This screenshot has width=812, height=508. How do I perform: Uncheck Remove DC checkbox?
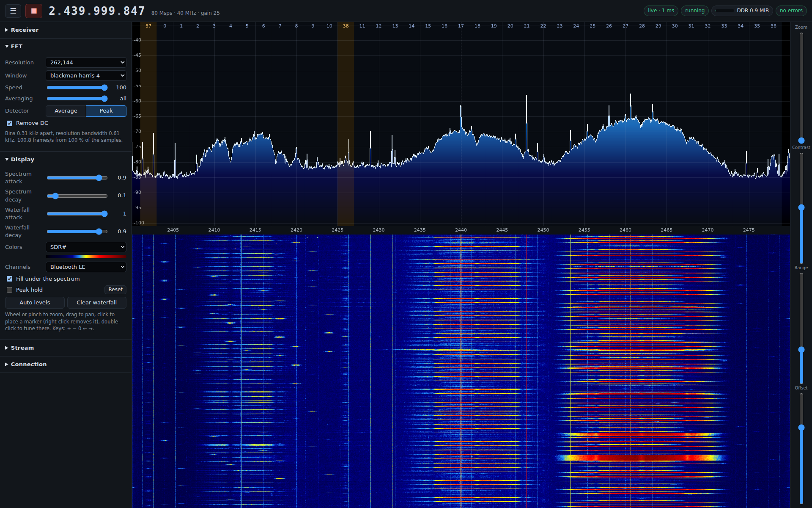tap(9, 123)
